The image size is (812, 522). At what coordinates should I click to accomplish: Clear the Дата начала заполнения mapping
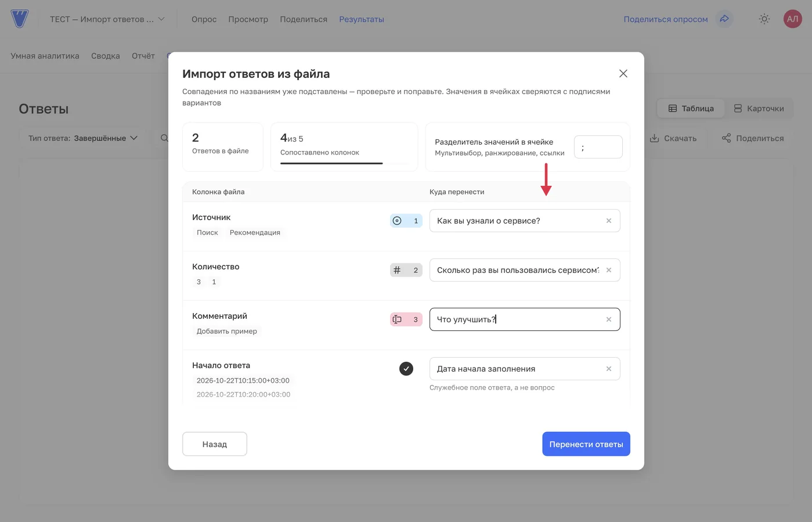[609, 369]
